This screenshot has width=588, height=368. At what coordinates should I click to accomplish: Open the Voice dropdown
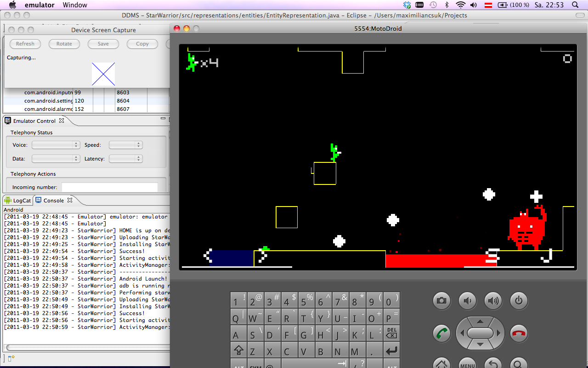(56, 145)
